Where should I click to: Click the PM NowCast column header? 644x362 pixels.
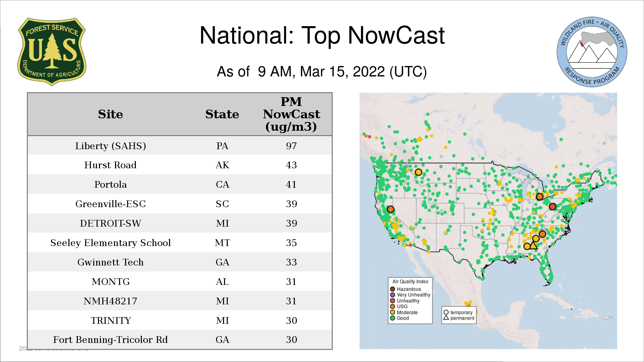click(x=291, y=114)
